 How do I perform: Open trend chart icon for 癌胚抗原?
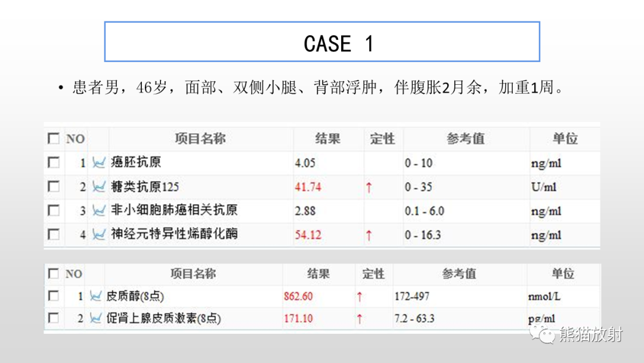pyautogui.click(x=98, y=163)
